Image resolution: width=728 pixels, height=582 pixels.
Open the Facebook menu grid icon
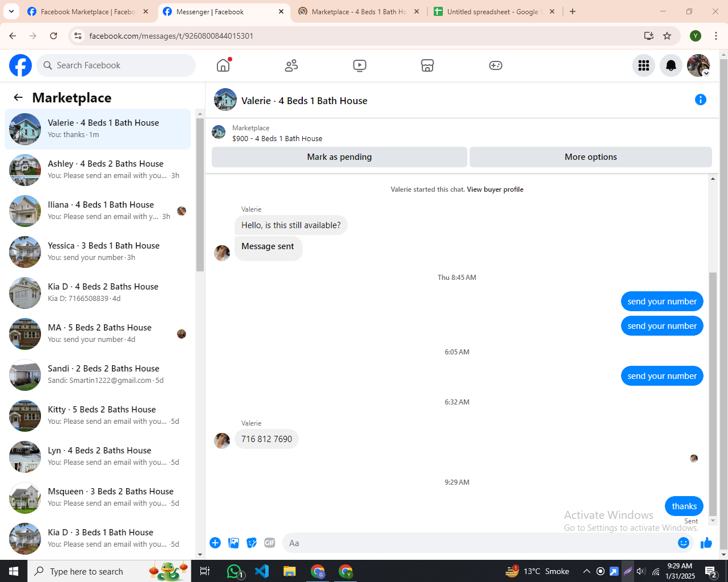coord(644,65)
